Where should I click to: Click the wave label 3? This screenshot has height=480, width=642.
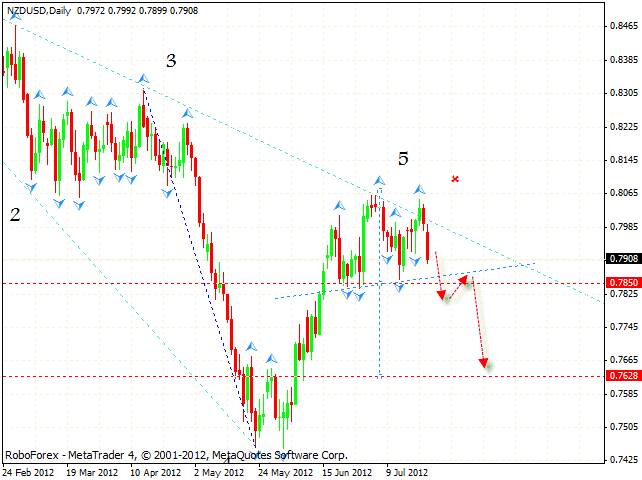coord(171,61)
